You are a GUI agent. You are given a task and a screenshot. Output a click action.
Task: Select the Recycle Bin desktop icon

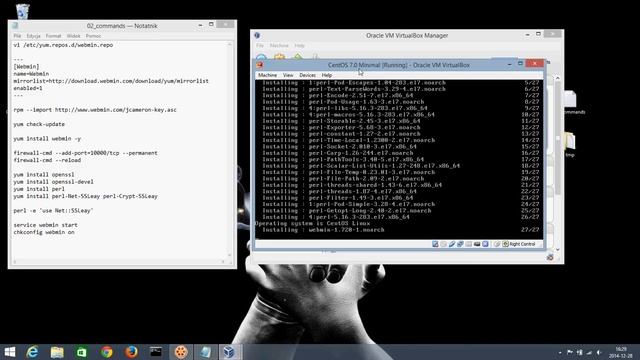[x=22, y=11]
